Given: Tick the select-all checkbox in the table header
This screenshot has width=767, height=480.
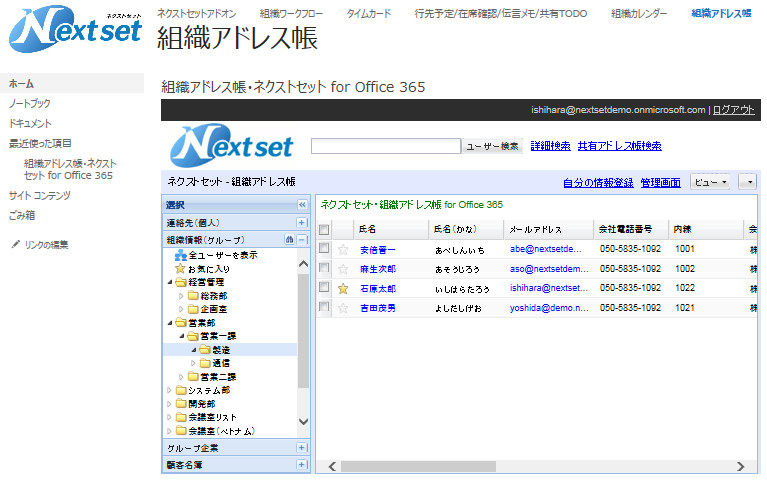Looking at the screenshot, I should [324, 229].
